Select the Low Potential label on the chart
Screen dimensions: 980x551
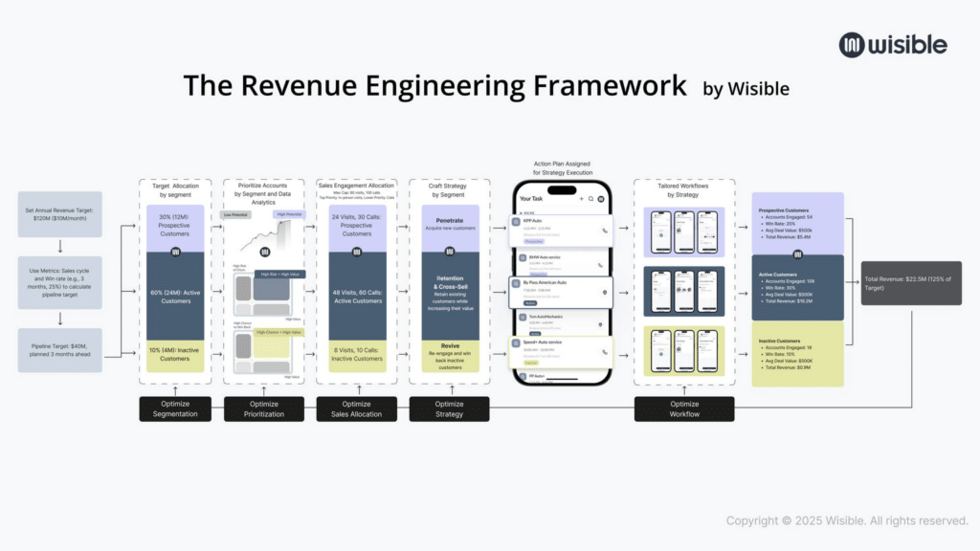(x=235, y=215)
